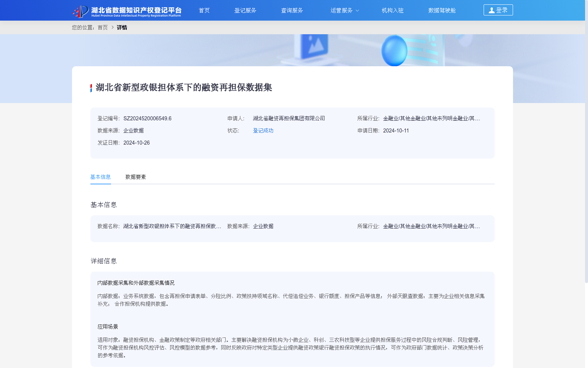
Task: Expand the 运营服务 dropdown arrow
Action: pyautogui.click(x=357, y=11)
